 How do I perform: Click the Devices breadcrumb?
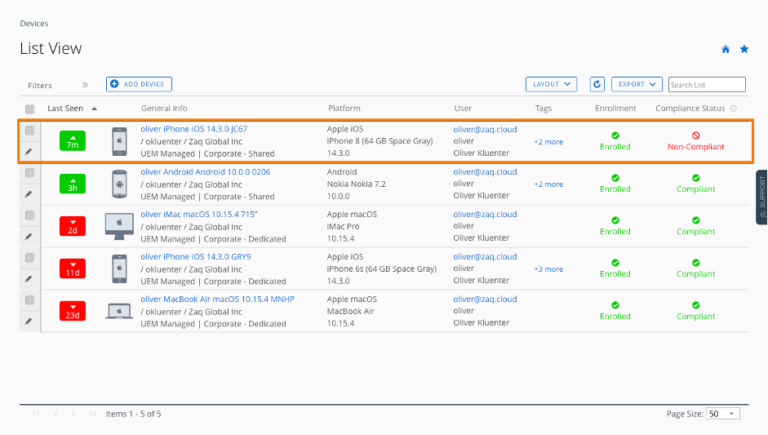[x=34, y=24]
